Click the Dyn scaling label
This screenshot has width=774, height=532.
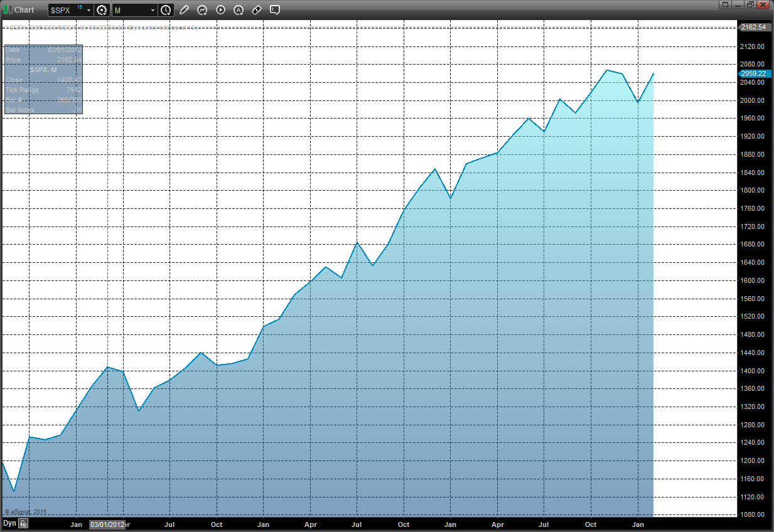click(x=9, y=523)
